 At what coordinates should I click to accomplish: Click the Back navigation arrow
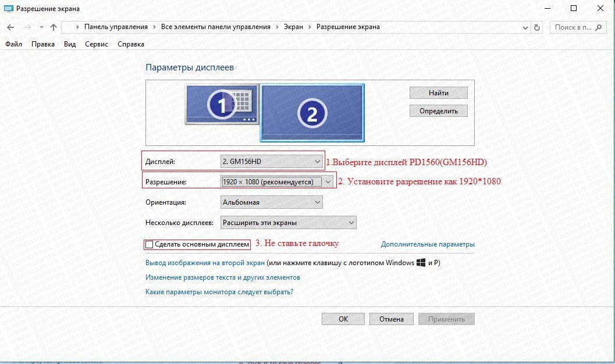point(10,27)
